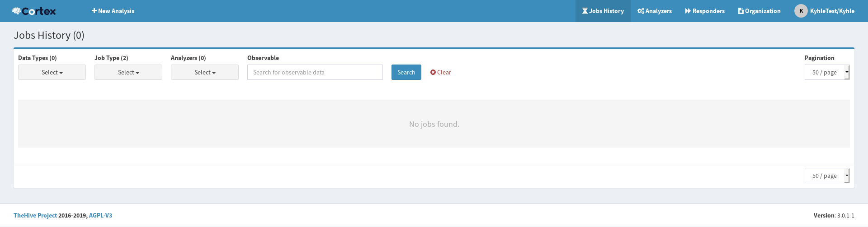The image size is (868, 227).
Task: Follow the TheHive Project footer link
Action: pyautogui.click(x=35, y=215)
